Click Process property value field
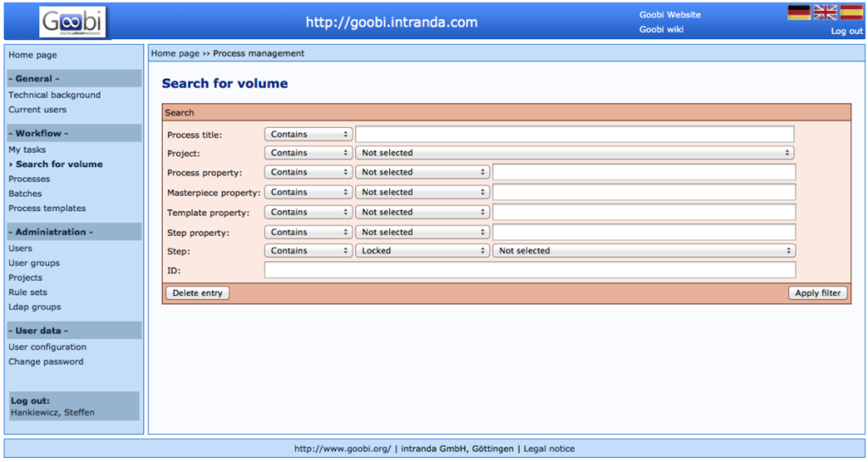 (x=644, y=172)
